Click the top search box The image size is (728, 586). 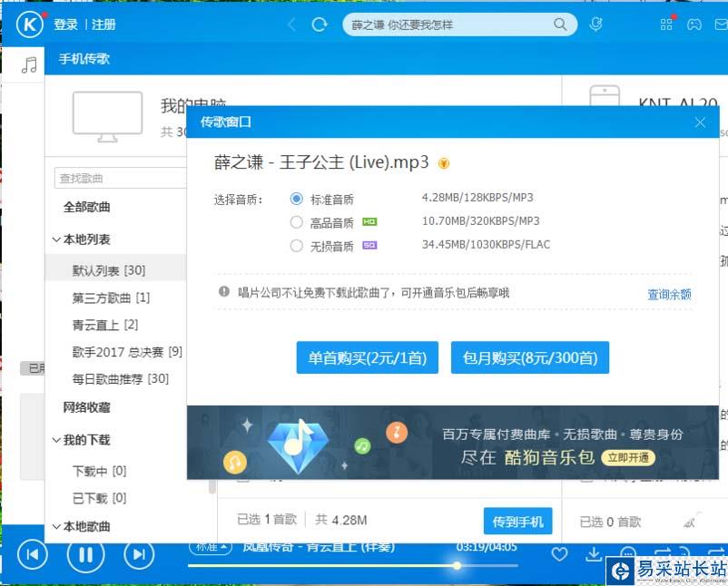coord(459,24)
